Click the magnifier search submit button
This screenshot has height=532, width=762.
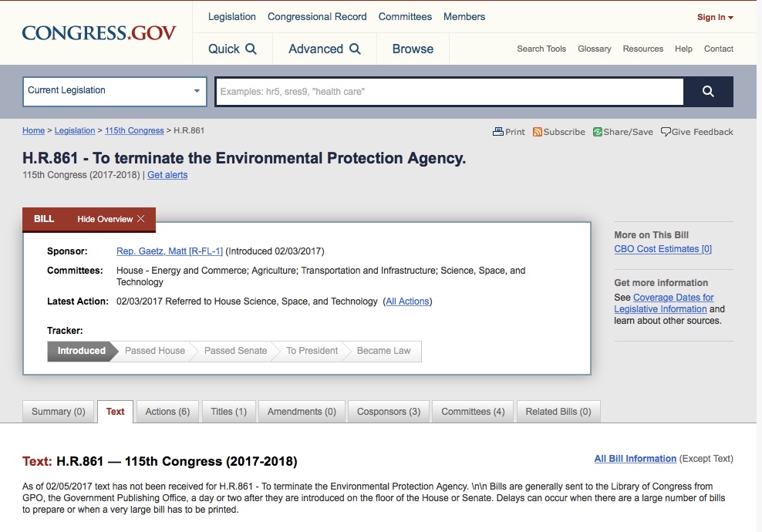(x=708, y=91)
